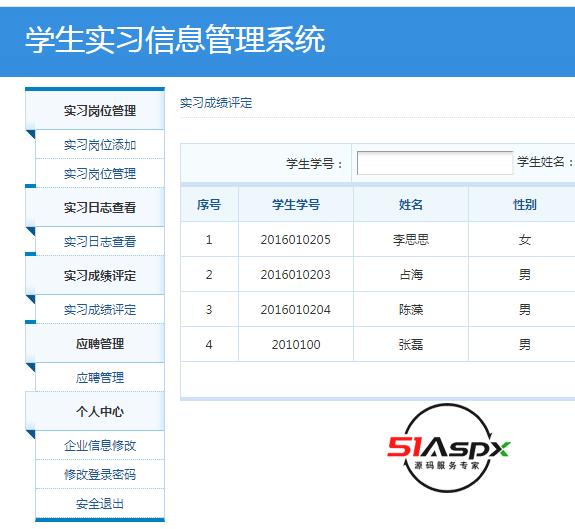Viewport: 575px width, 529px height.
Task: Select student number 2016010204 cell
Action: (296, 310)
